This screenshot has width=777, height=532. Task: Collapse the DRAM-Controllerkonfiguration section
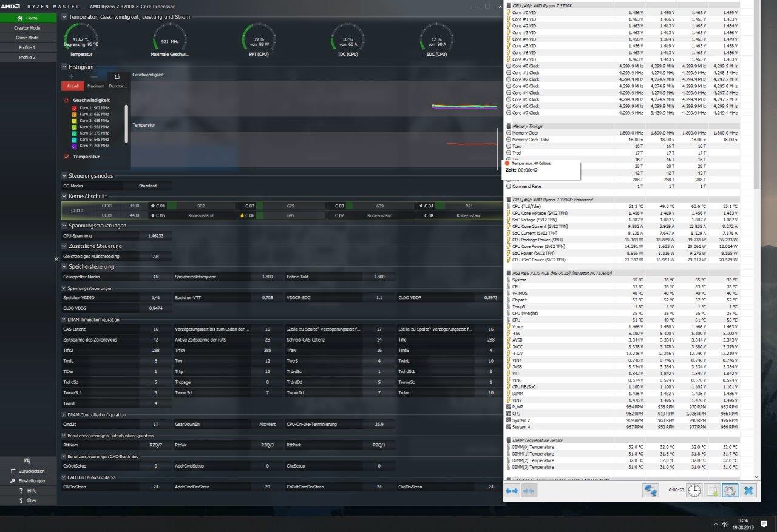point(64,415)
